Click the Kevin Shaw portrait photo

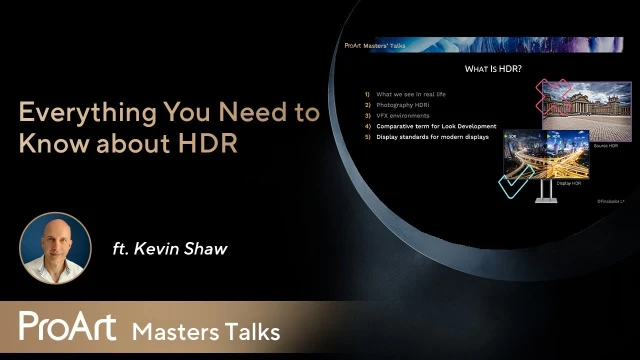55,248
